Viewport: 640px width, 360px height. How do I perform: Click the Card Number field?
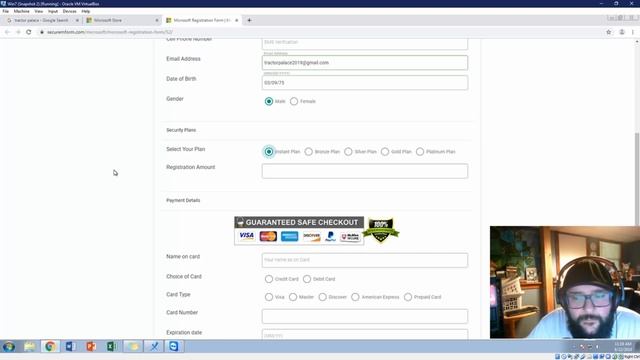tap(365, 316)
